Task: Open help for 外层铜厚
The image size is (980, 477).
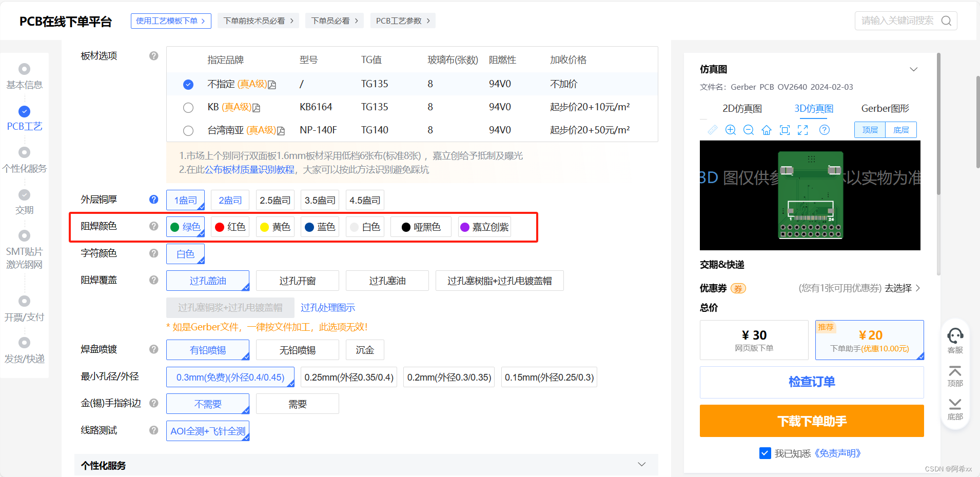Action: (x=154, y=200)
